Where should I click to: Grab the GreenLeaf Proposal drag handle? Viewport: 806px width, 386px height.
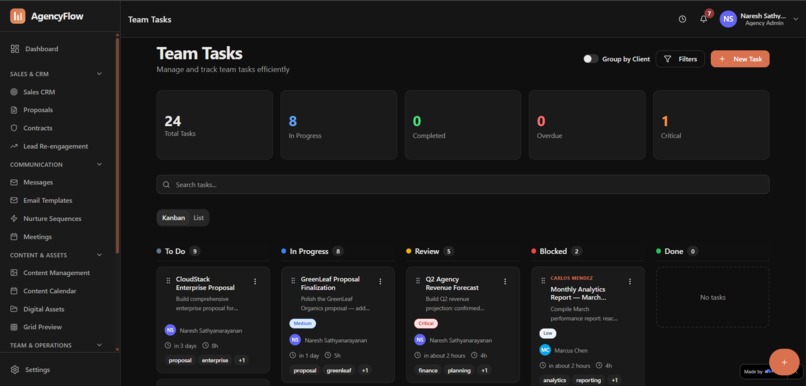(293, 280)
